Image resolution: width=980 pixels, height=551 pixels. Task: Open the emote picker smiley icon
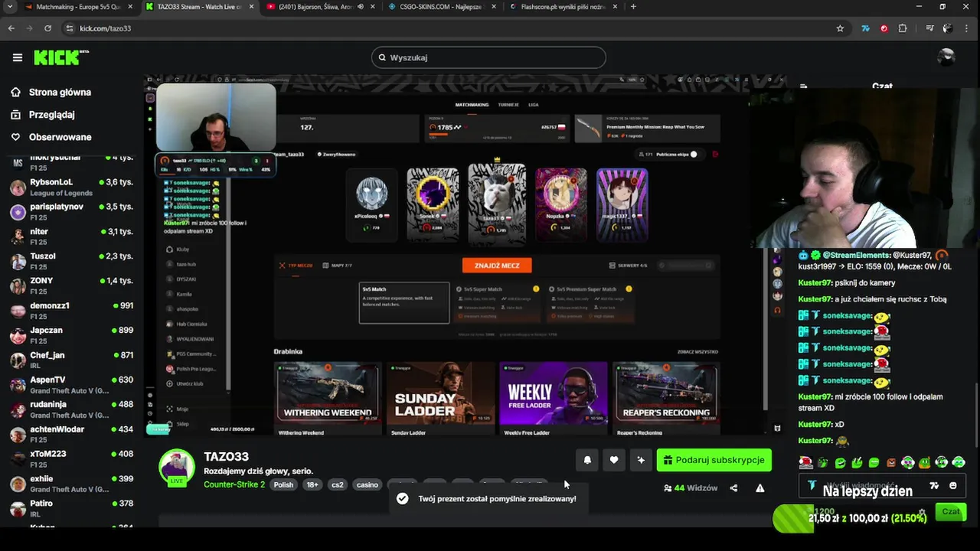(x=952, y=485)
